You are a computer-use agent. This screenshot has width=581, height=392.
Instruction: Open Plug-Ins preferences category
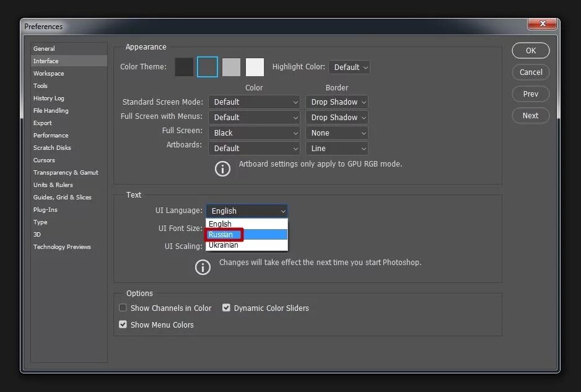69,210
